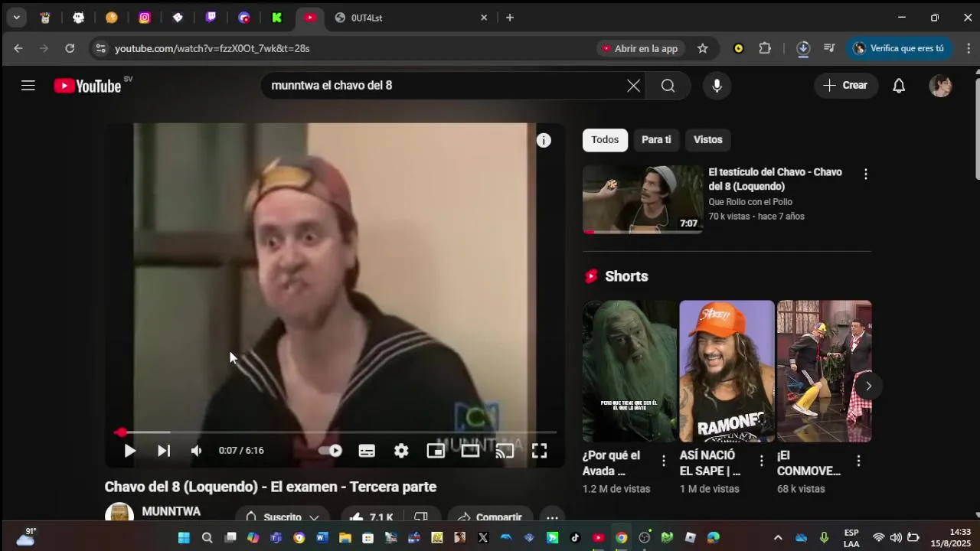Show next Shorts with arrow chevron
Viewport: 980px width, 551px height.
point(868,386)
